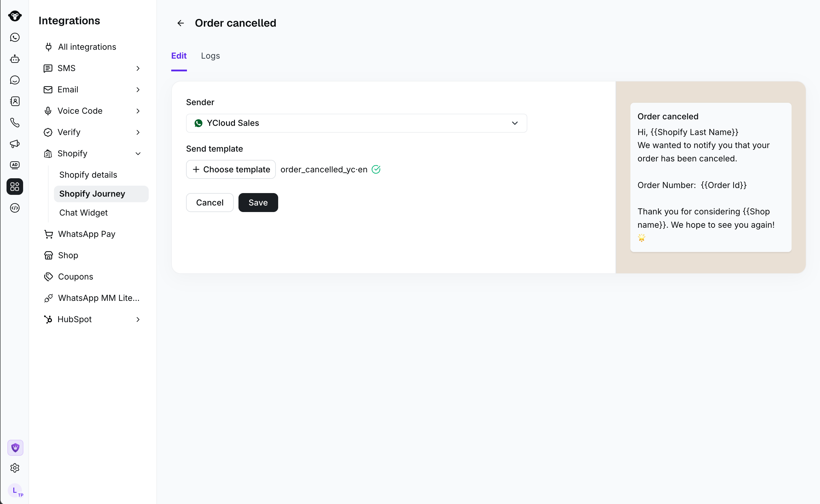Click the green template approved checkmark
The width and height of the screenshot is (820, 504).
(x=376, y=169)
